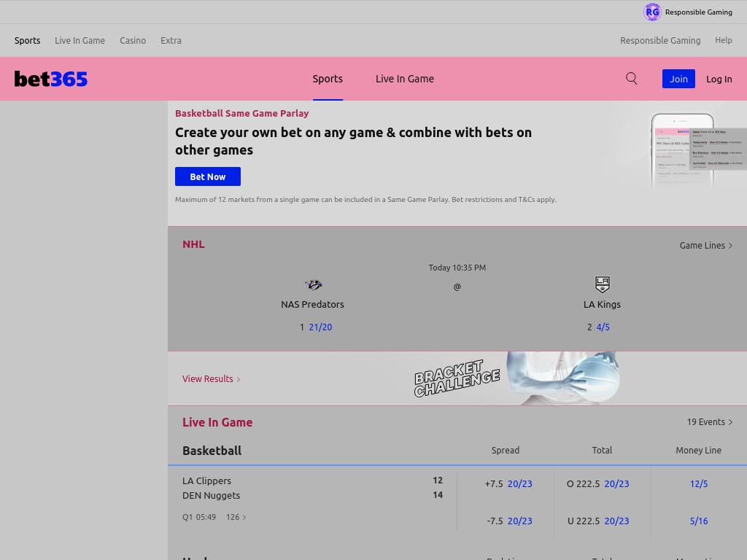Expand the 19 Events link
Screen dimensions: 747x560
tap(709, 422)
